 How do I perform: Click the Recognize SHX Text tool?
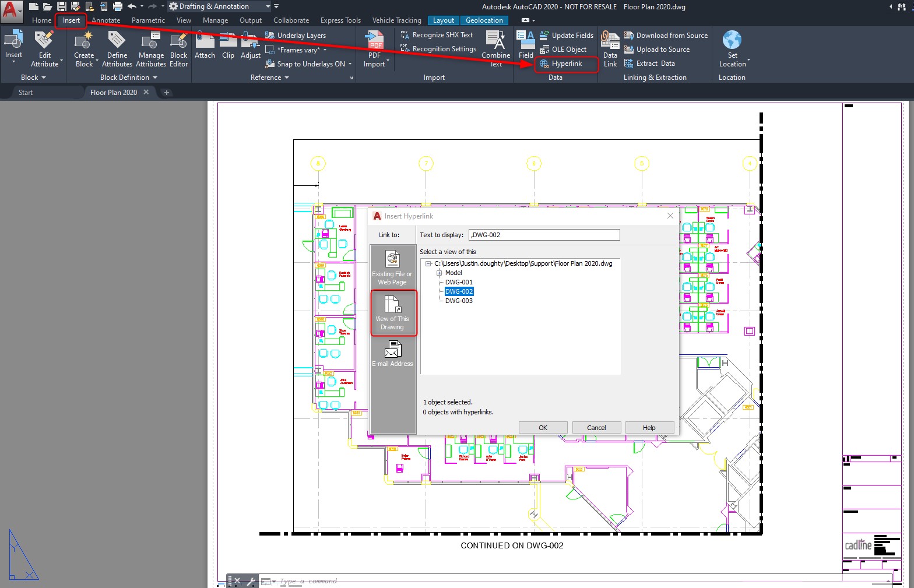(437, 35)
